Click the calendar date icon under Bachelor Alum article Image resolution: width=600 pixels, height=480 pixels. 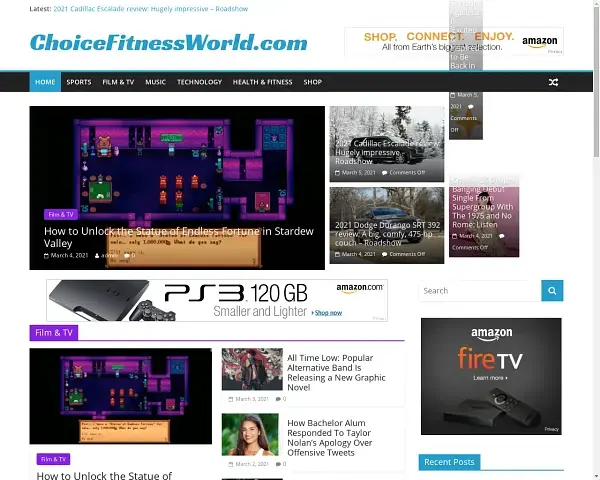click(229, 464)
